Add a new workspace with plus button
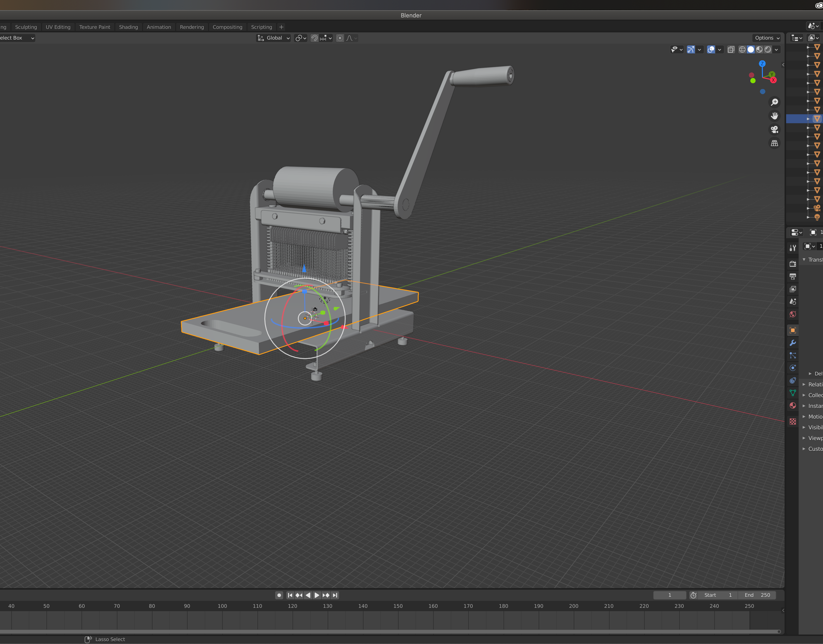Viewport: 823px width, 644px height. 281,27
